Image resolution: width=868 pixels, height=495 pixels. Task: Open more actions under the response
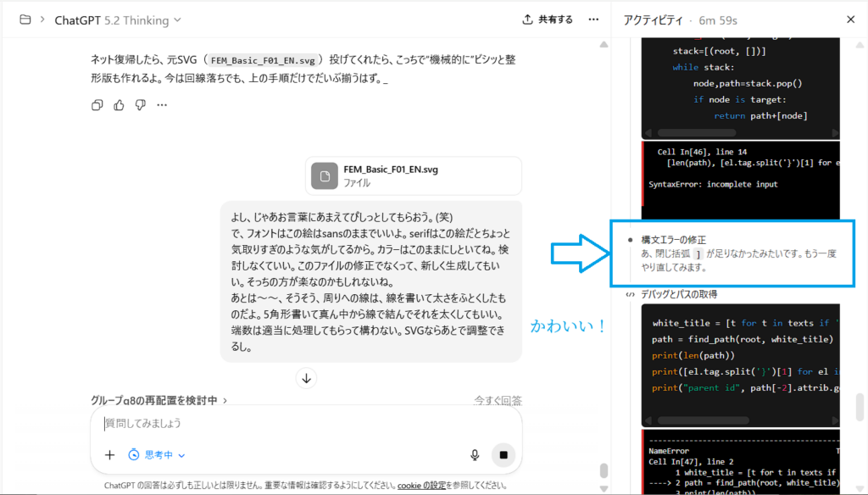coord(162,105)
